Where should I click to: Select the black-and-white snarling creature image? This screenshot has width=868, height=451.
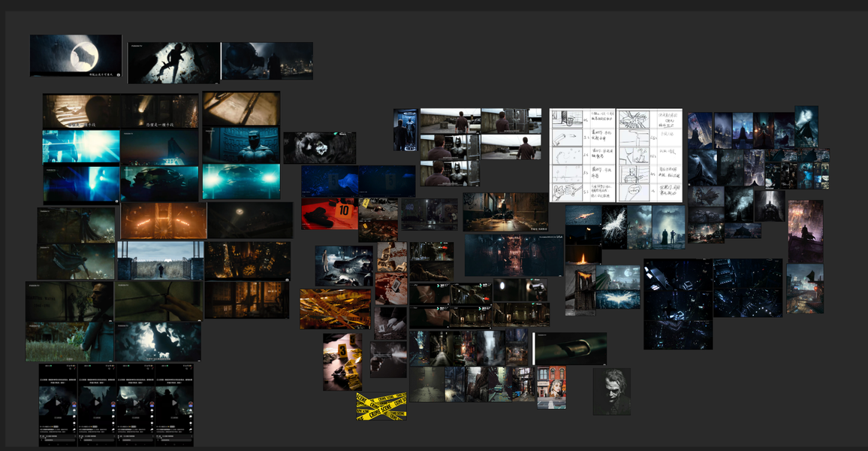[319, 148]
